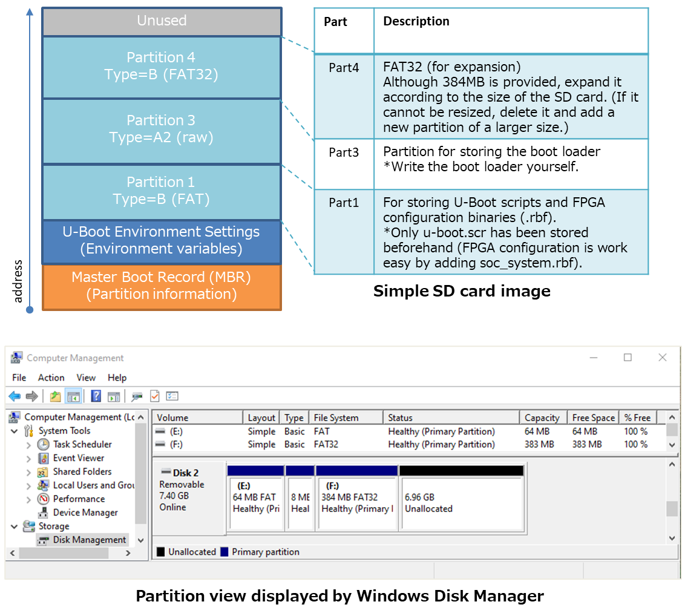
Task: Click the Up one level folder icon
Action: [x=56, y=396]
